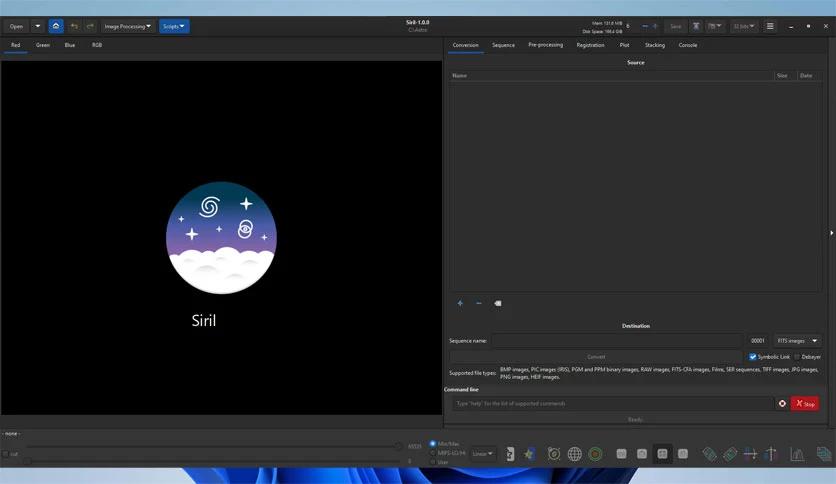Click the first tilted-rectangle rotate icon
Image resolution: width=836 pixels, height=484 pixels.
(x=709, y=454)
